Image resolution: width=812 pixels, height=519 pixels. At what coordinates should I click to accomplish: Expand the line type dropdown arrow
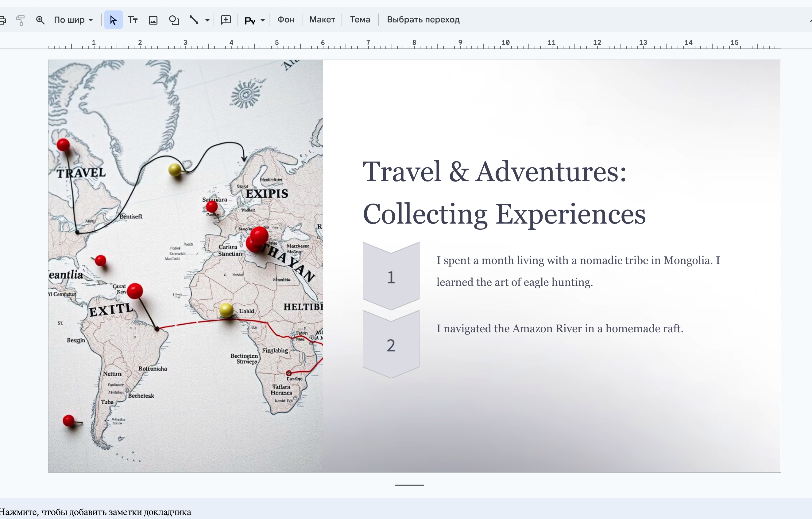point(207,20)
